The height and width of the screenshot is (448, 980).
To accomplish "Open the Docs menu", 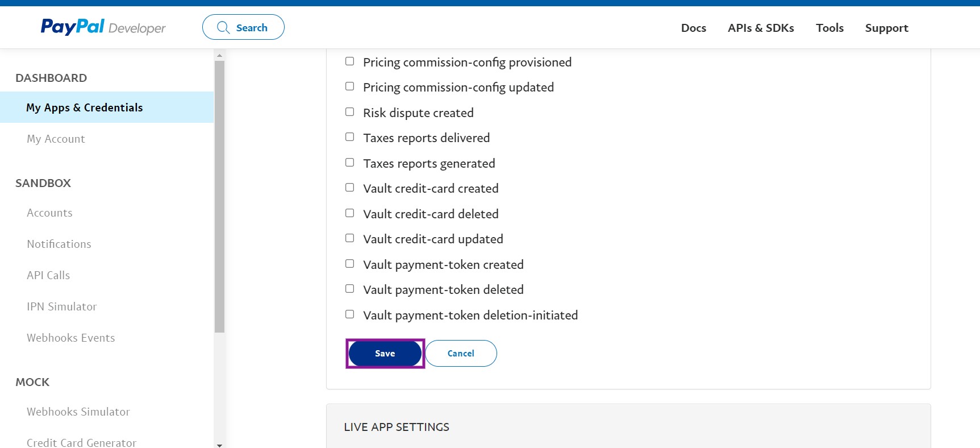I will pyautogui.click(x=693, y=28).
